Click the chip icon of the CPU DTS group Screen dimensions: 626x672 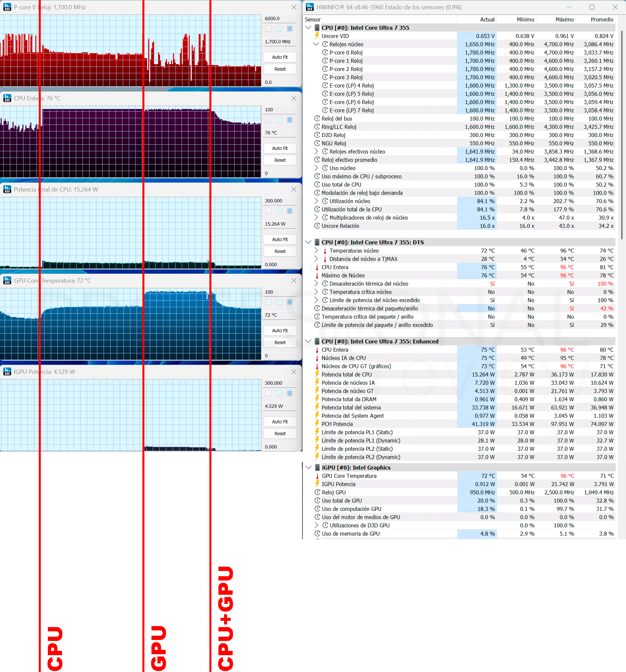pos(317,242)
